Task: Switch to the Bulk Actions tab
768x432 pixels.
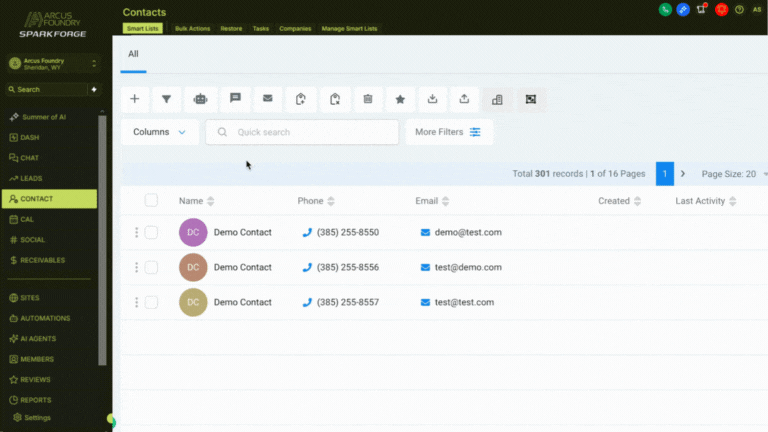Action: pos(192,29)
